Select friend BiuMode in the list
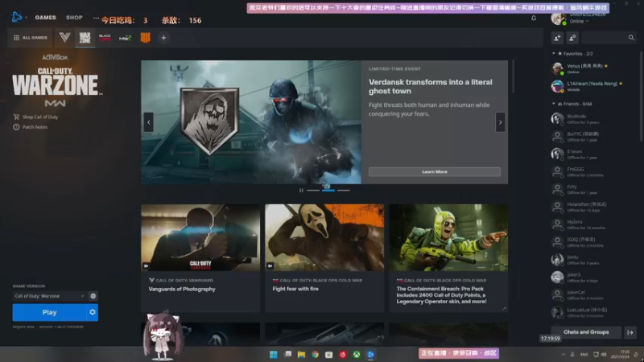Image resolution: width=644 pixels, height=362 pixels. tap(593, 119)
